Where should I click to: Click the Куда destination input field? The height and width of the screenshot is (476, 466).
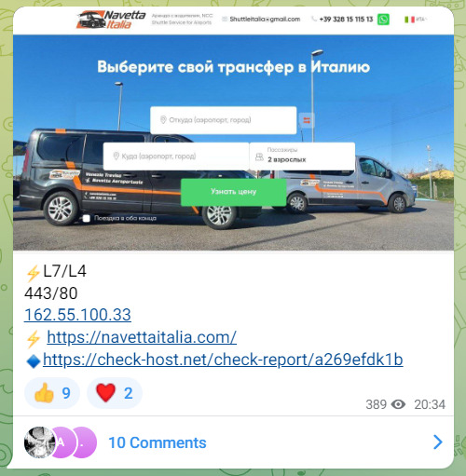[176, 156]
